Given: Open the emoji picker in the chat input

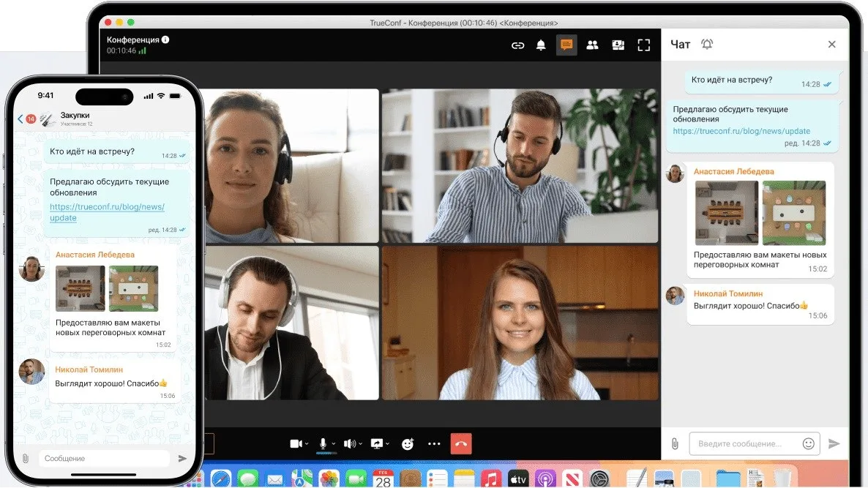Looking at the screenshot, I should coord(808,444).
